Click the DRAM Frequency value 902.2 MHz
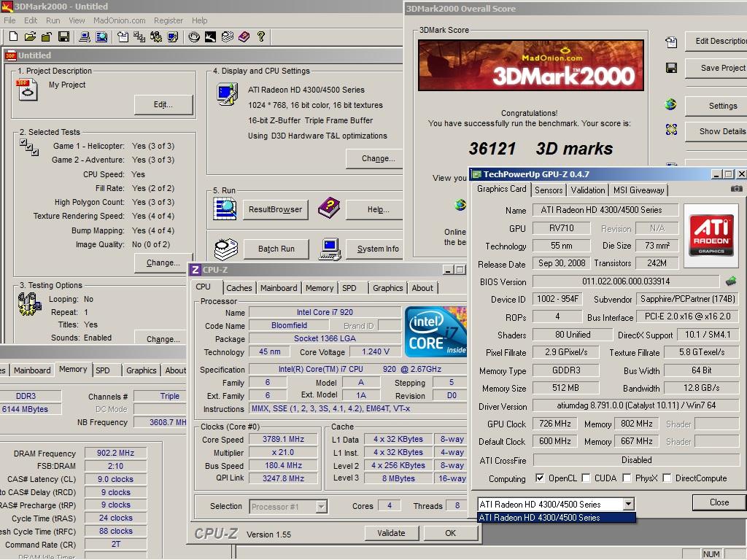The width and height of the screenshot is (747, 560). [x=115, y=453]
